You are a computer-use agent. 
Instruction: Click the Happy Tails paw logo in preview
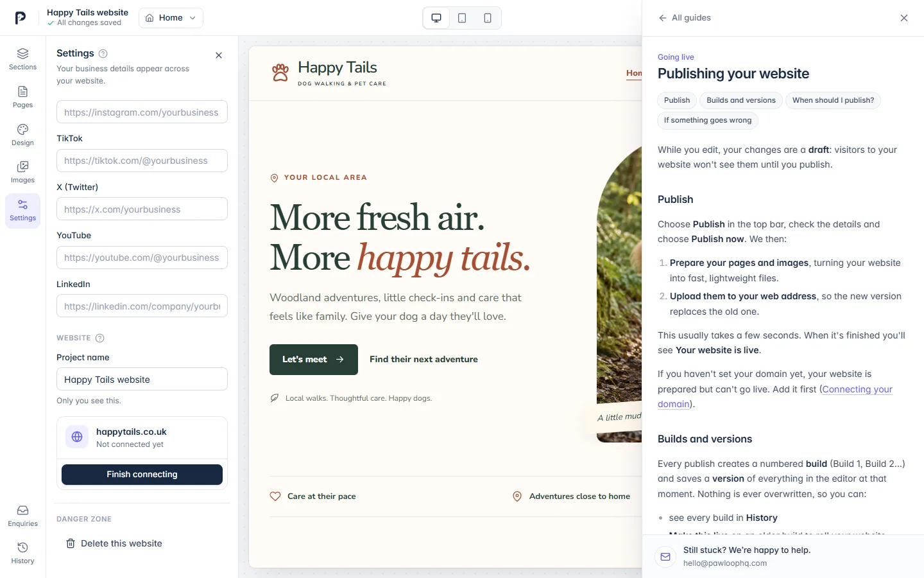pyautogui.click(x=280, y=73)
